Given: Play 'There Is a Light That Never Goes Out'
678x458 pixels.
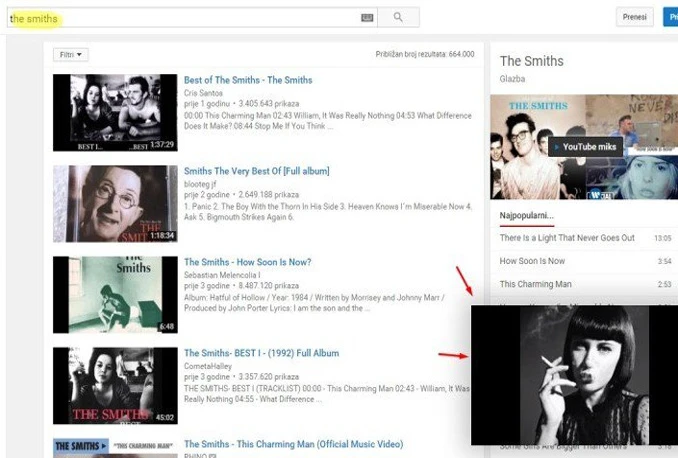Looking at the screenshot, I should [567, 238].
